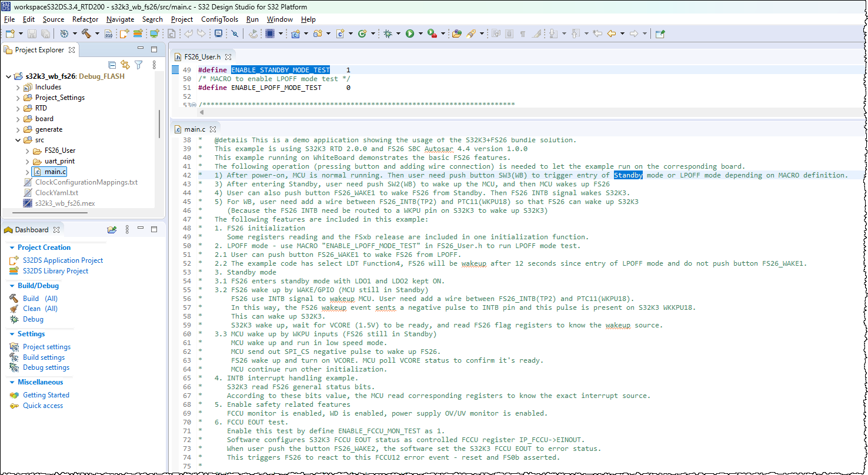Click the green Run toolbar icon
This screenshot has height=475, width=868.
pos(410,34)
